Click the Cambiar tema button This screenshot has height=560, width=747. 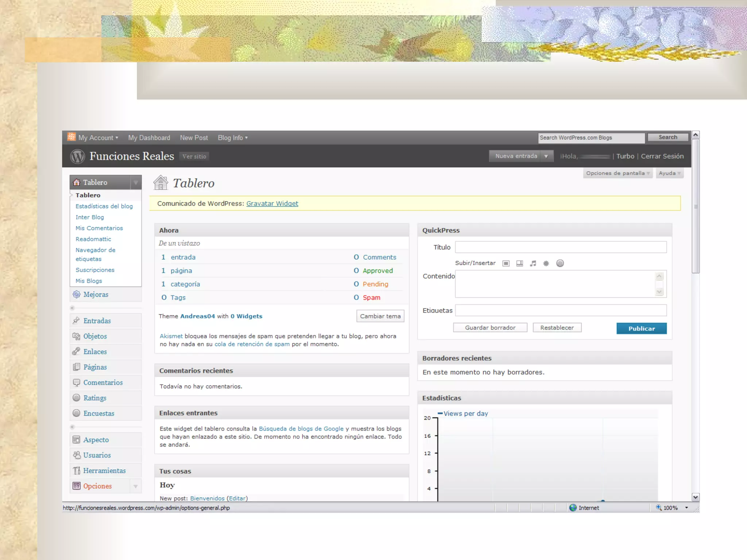point(380,316)
